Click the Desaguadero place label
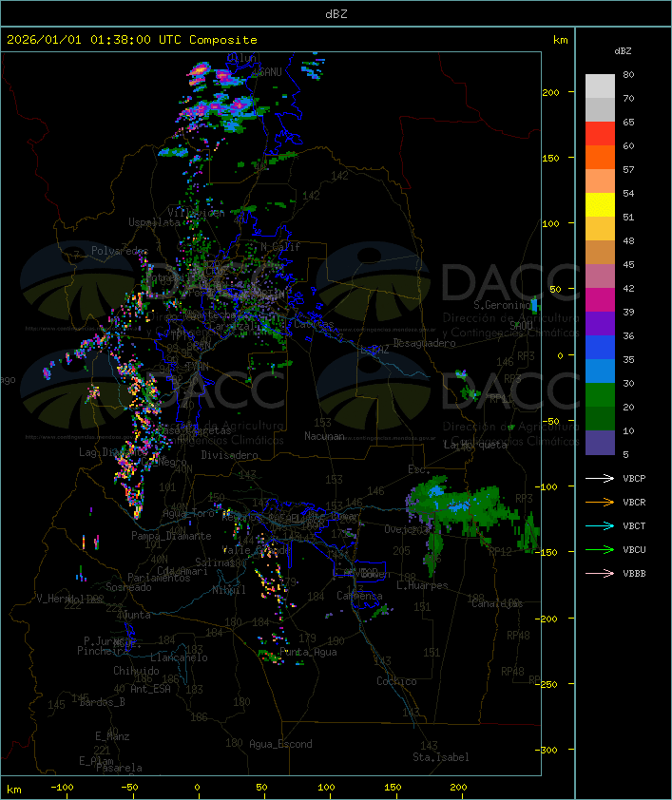The height and width of the screenshot is (800, 672). pos(424,343)
